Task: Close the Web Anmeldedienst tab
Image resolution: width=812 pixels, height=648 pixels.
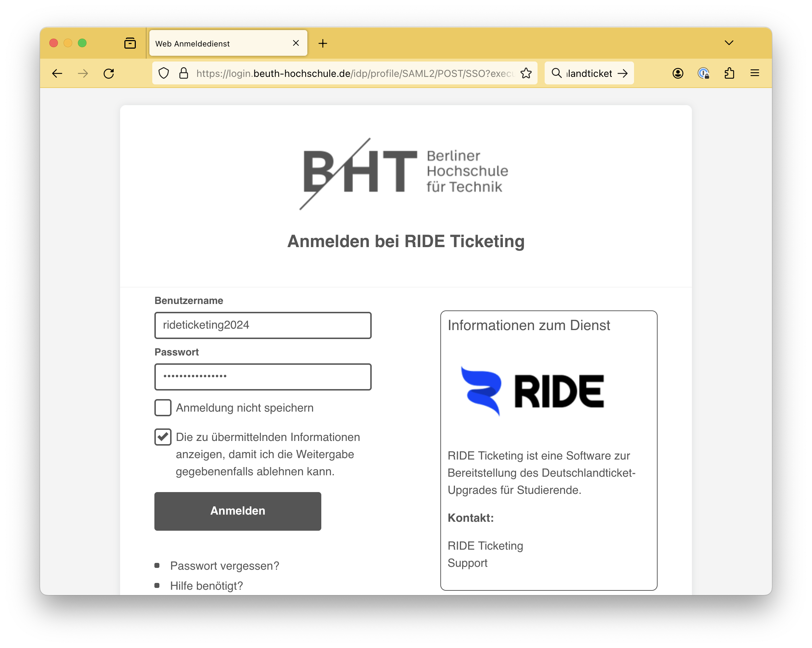Action: pos(296,43)
